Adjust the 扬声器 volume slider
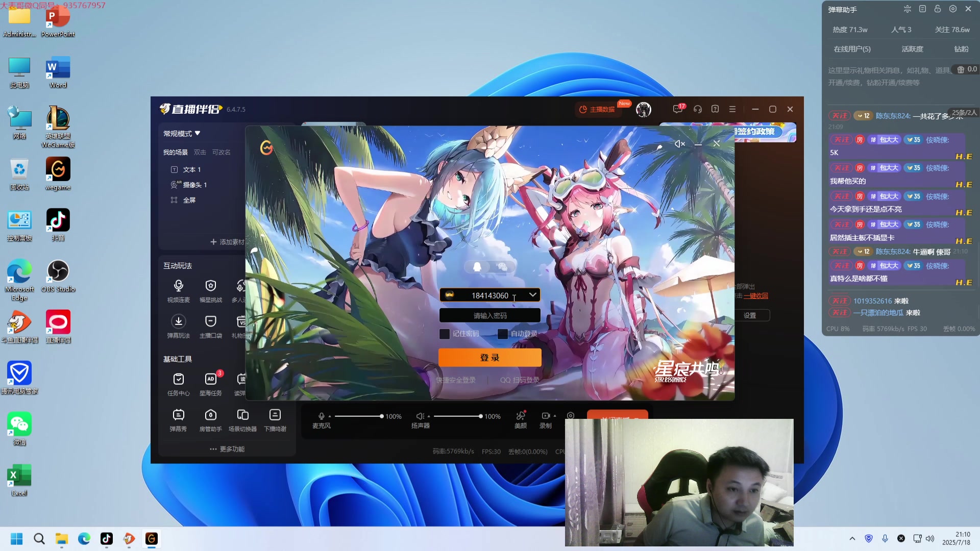 [x=457, y=416]
